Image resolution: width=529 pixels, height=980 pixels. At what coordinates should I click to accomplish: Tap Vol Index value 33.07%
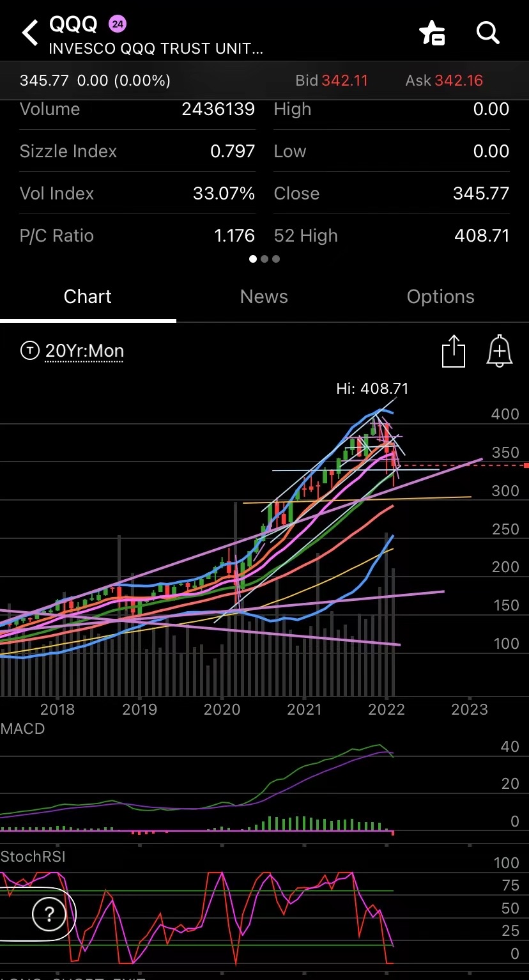224,194
